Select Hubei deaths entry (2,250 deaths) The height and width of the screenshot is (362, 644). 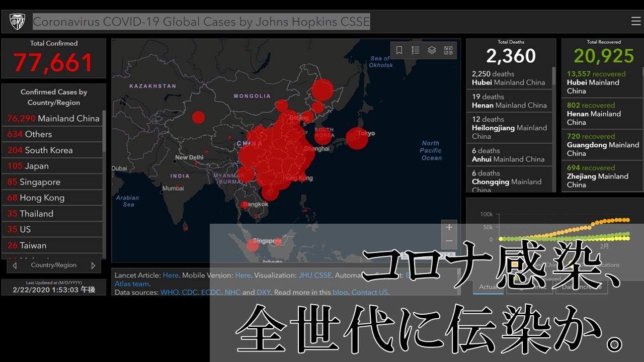pos(509,78)
